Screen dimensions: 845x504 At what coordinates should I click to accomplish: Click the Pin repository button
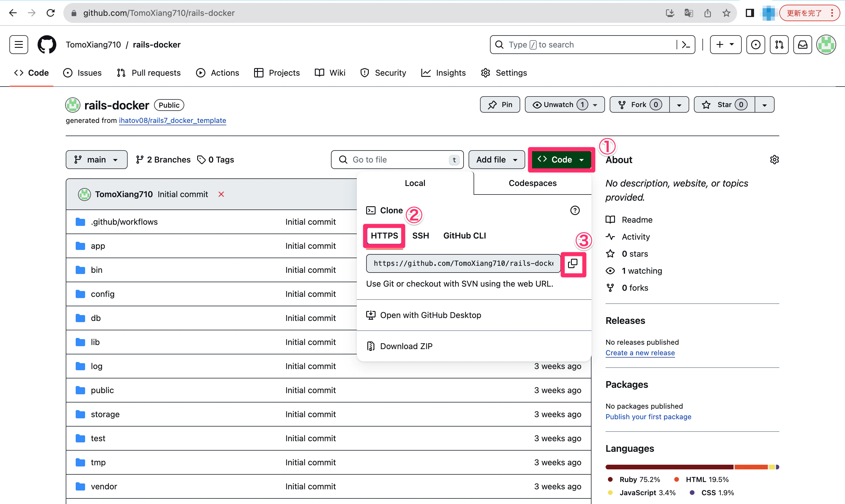500,105
